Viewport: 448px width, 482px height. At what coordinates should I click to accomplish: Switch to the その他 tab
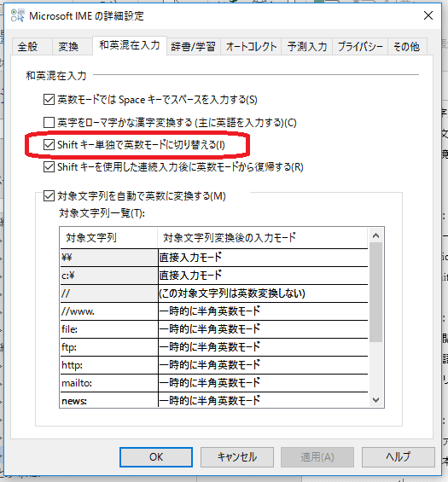pos(406,47)
